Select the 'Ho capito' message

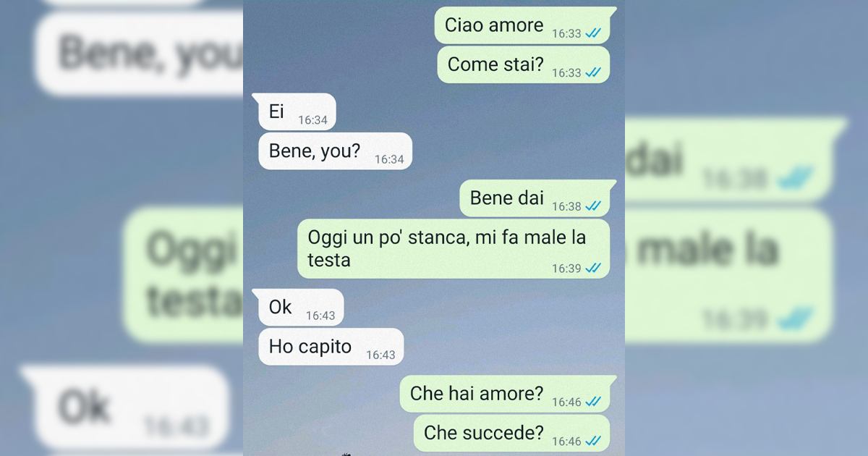(331, 347)
